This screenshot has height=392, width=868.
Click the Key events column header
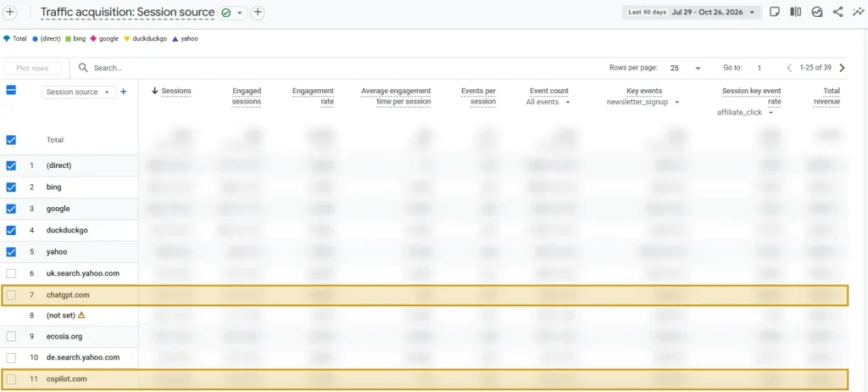(x=644, y=91)
